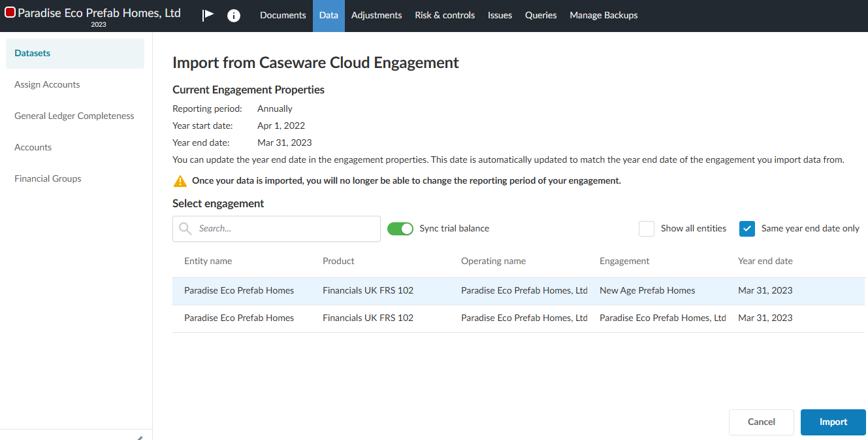Switch to the Issues tab
868x440 pixels.
pyautogui.click(x=500, y=16)
